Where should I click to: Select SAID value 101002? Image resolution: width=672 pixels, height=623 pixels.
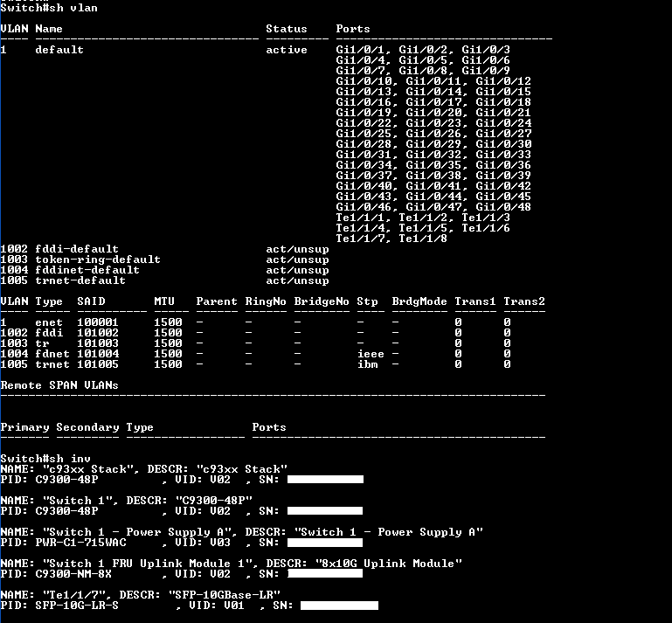point(98,333)
